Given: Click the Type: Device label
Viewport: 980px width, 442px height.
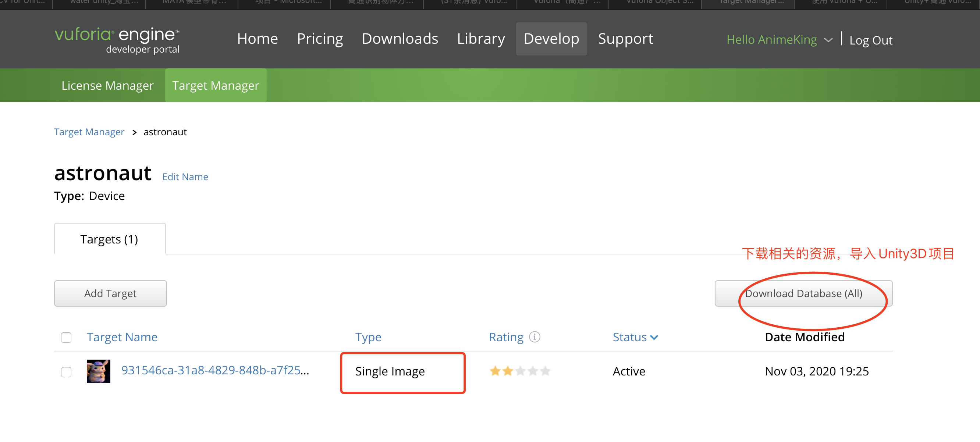Looking at the screenshot, I should coord(89,196).
